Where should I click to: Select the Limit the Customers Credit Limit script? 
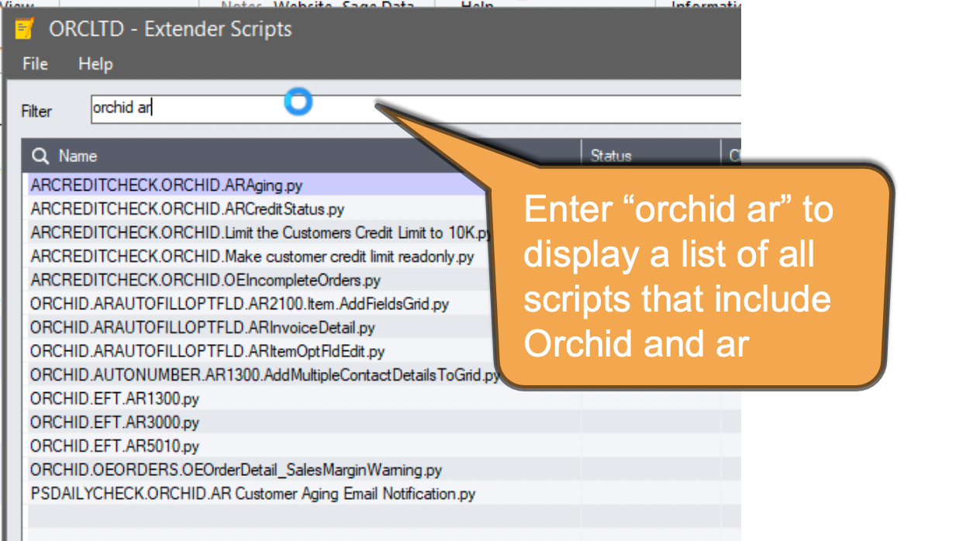tap(261, 233)
